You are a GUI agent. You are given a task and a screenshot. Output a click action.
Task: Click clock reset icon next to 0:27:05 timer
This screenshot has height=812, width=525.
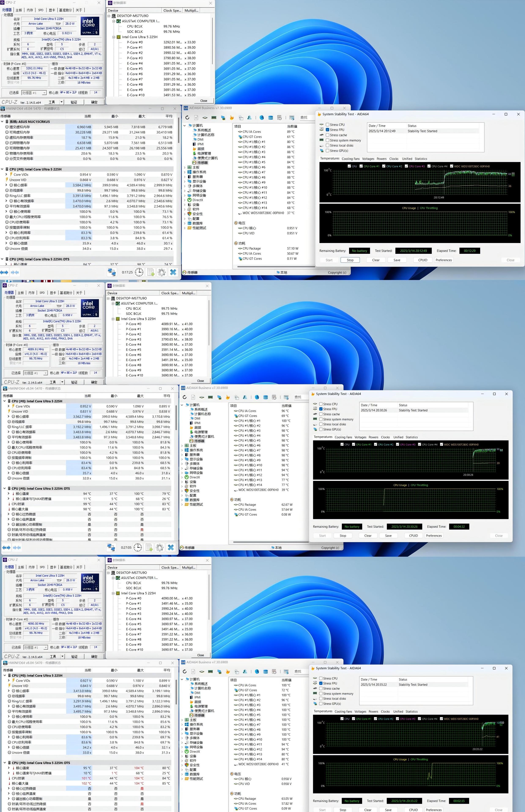coord(138,547)
